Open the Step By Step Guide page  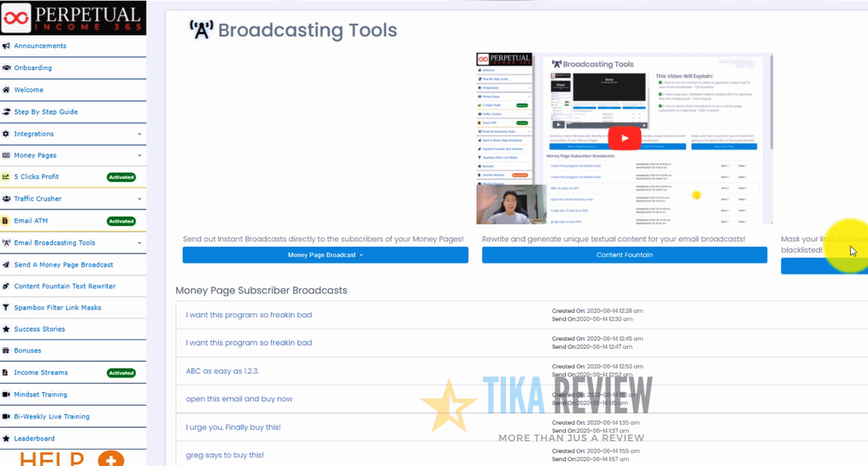[x=46, y=112]
